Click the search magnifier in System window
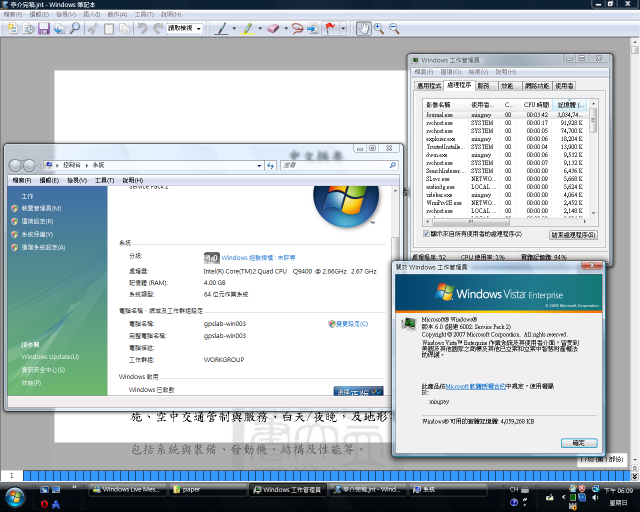This screenshot has height=512, width=640. tap(393, 165)
